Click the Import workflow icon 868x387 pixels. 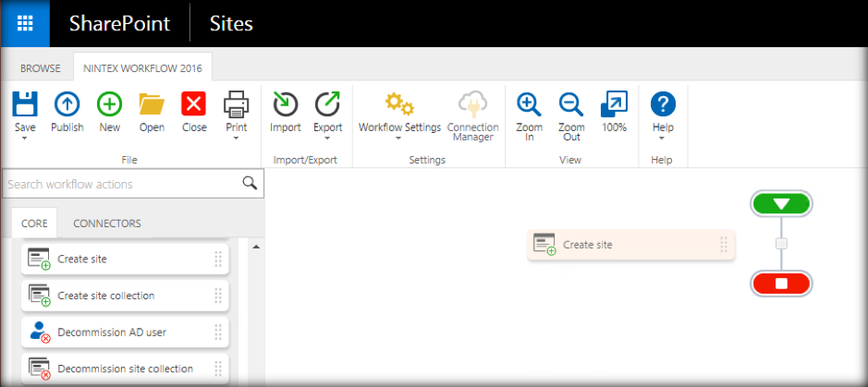(285, 104)
